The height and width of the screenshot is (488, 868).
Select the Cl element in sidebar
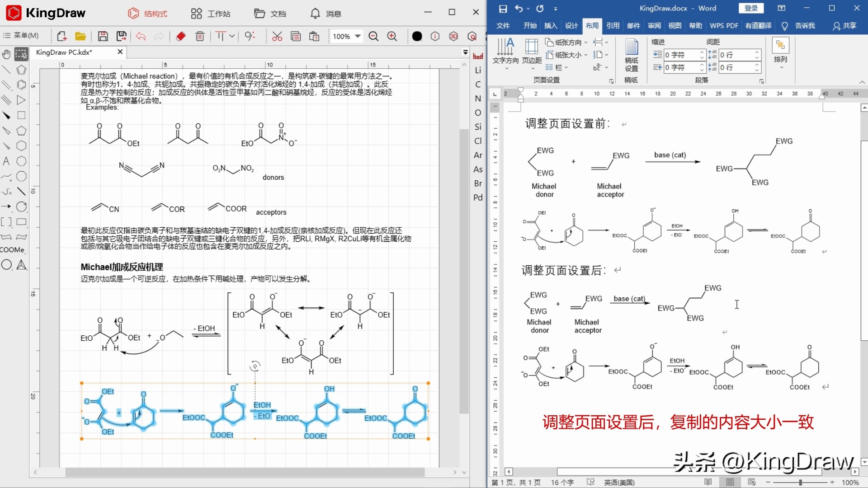(478, 141)
